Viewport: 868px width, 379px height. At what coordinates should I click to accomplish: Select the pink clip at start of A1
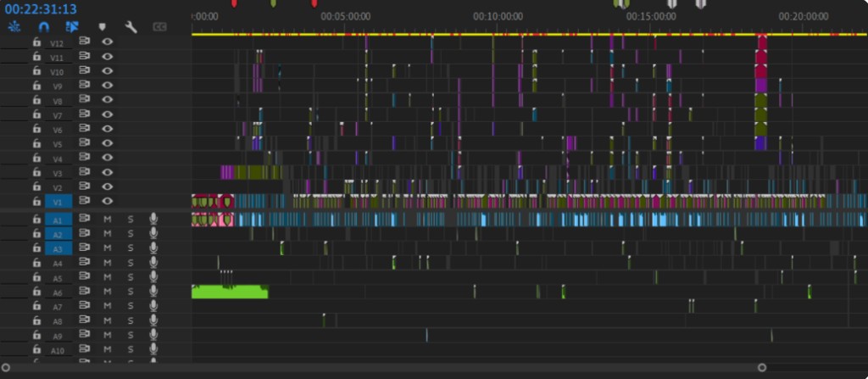213,219
